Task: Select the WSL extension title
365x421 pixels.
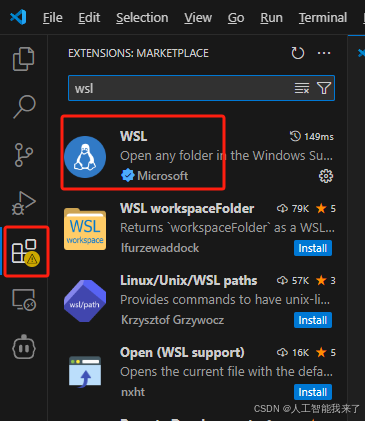Action: [x=134, y=136]
